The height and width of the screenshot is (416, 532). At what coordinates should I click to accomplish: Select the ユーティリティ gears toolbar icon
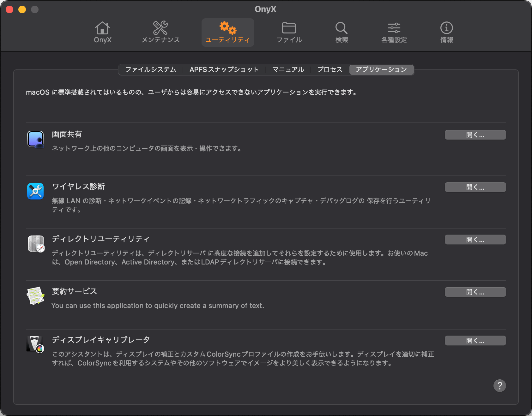(228, 33)
